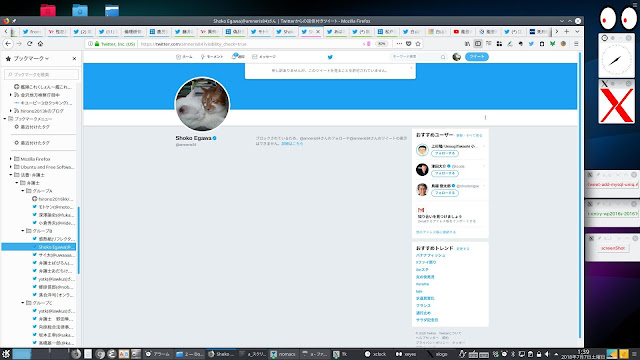The image size is (640, 360).
Task: Close the bookmarks sidebar
Action: pyautogui.click(x=74, y=59)
